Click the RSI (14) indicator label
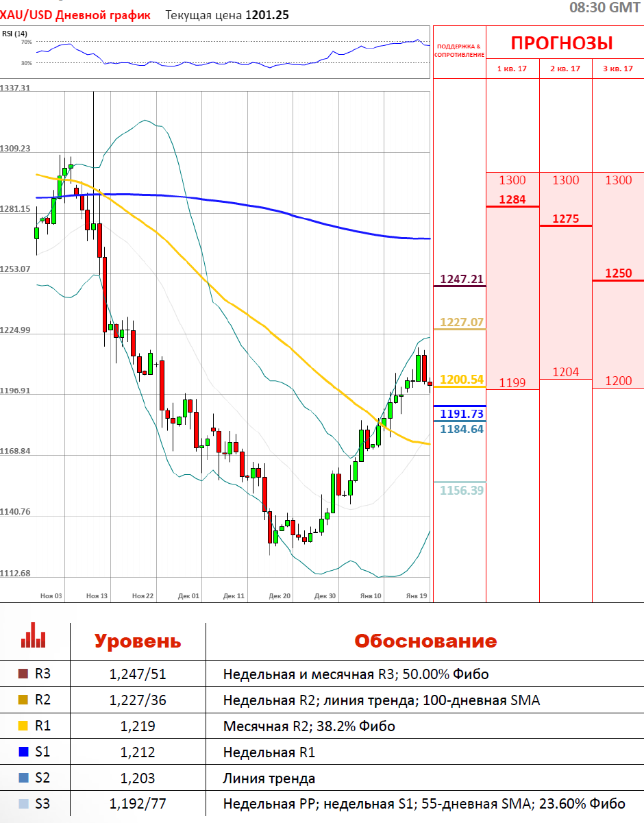644x823 pixels. (x=14, y=34)
